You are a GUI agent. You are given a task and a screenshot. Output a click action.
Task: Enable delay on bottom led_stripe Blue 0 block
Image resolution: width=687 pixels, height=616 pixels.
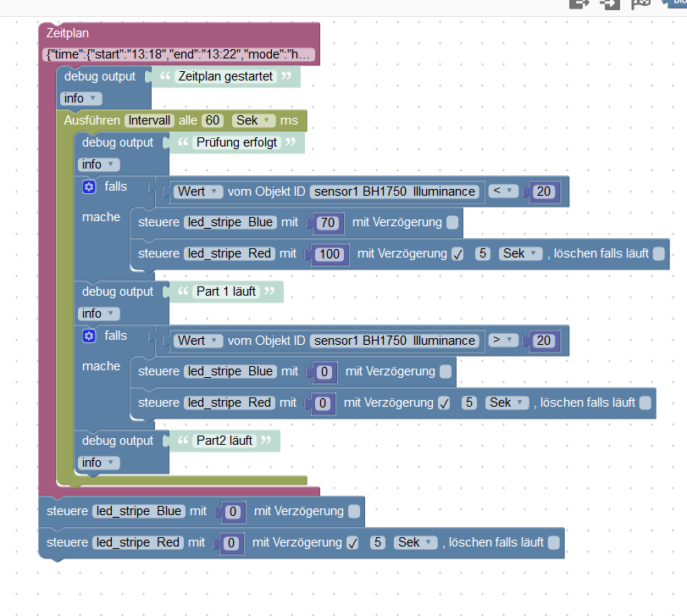pos(354,511)
